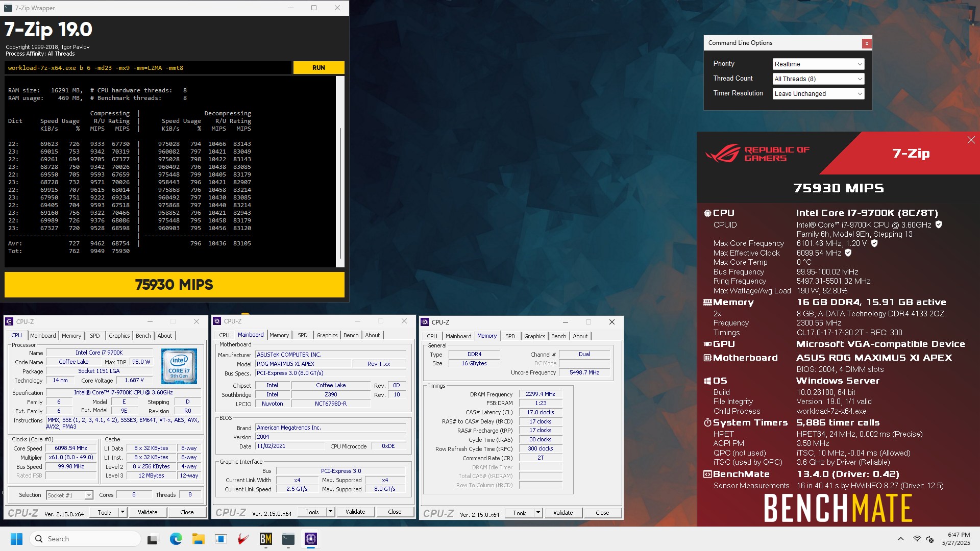This screenshot has height=551, width=980.
Task: Click the Windows Start button
Action: point(16,539)
